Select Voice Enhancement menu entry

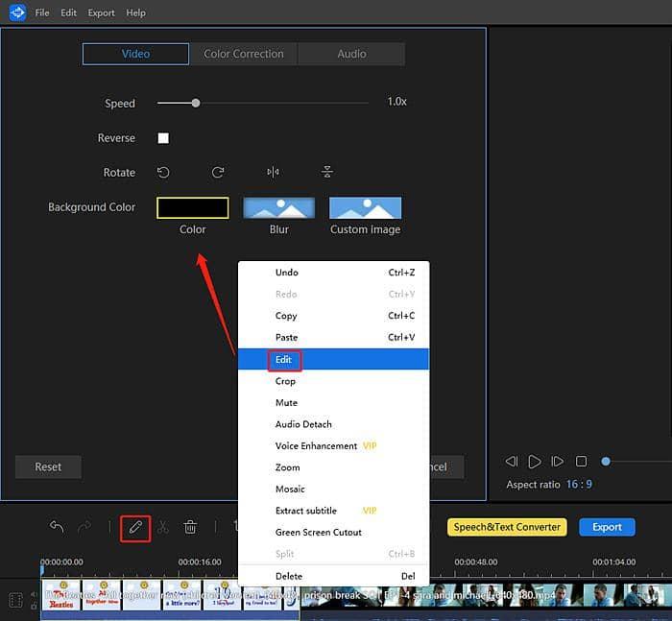pyautogui.click(x=333, y=445)
